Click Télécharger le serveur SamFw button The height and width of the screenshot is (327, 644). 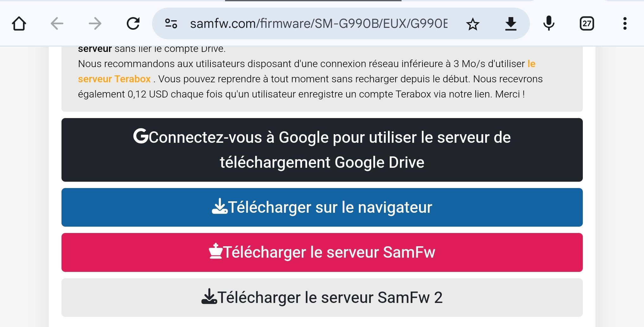[x=322, y=252]
